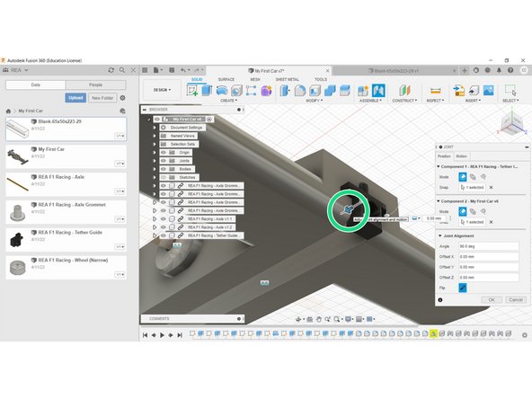Open the CONSTRUCT dropdown menu
The width and height of the screenshot is (532, 399).
pyautogui.click(x=404, y=101)
